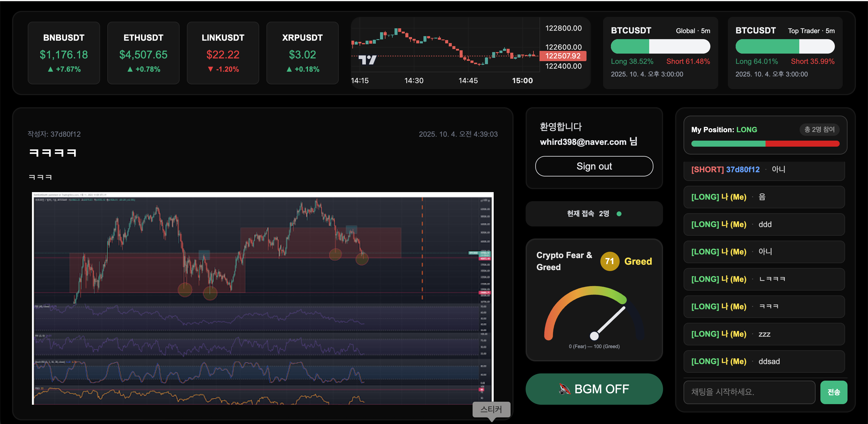Open the 스티커 sticker popup
868x424 pixels.
click(x=491, y=410)
